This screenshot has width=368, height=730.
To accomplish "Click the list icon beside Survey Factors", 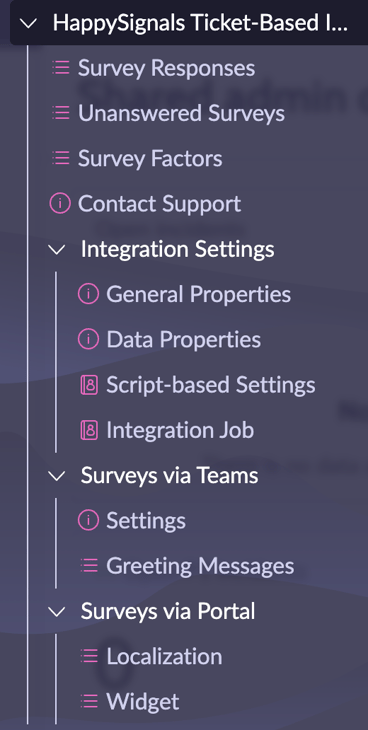I will pyautogui.click(x=61, y=158).
